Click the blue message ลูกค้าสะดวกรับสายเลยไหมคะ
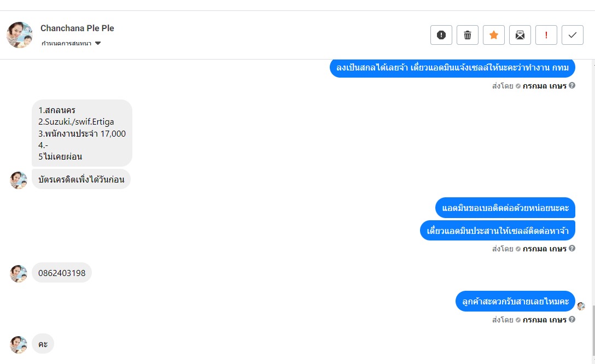Viewport: 595px width, 364px height. coord(515,301)
